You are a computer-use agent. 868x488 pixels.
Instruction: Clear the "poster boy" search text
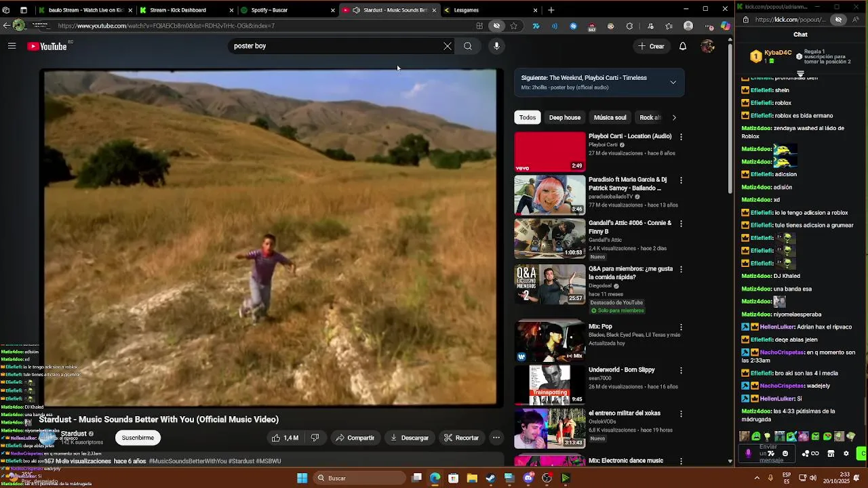coord(448,46)
